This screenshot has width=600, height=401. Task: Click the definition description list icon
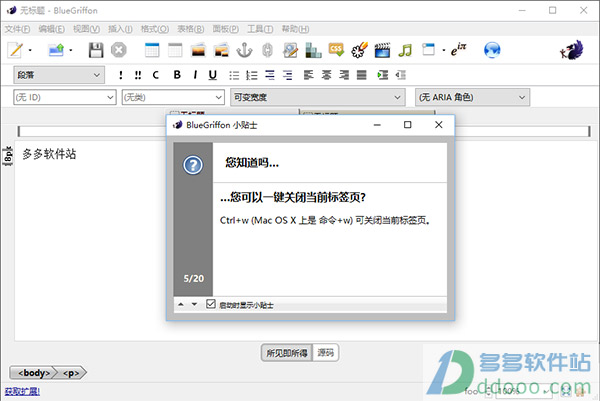click(287, 75)
